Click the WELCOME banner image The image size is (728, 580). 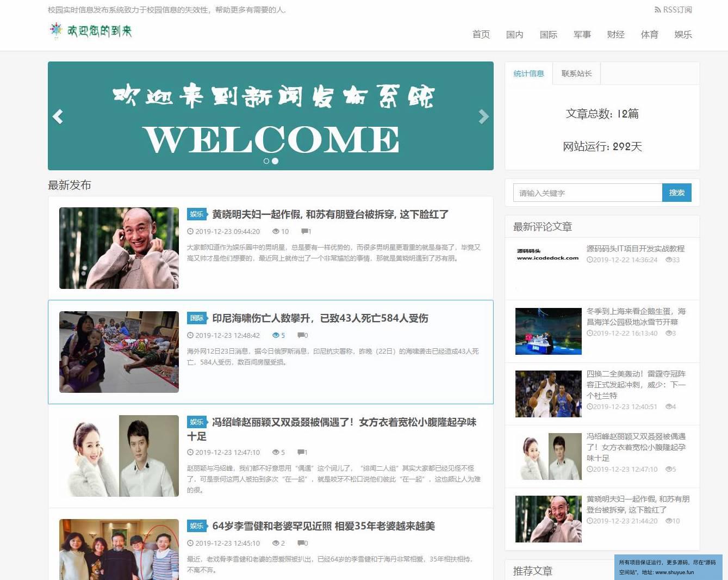pos(271,116)
